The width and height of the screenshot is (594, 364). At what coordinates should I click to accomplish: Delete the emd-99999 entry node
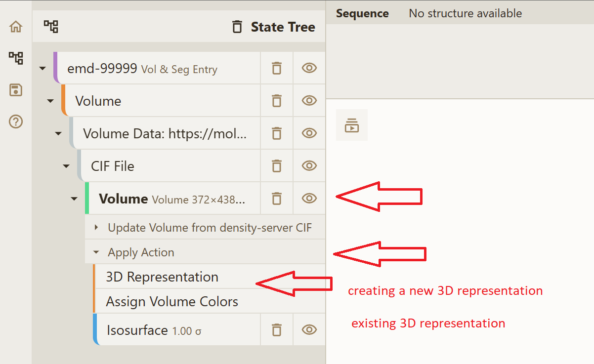point(277,68)
